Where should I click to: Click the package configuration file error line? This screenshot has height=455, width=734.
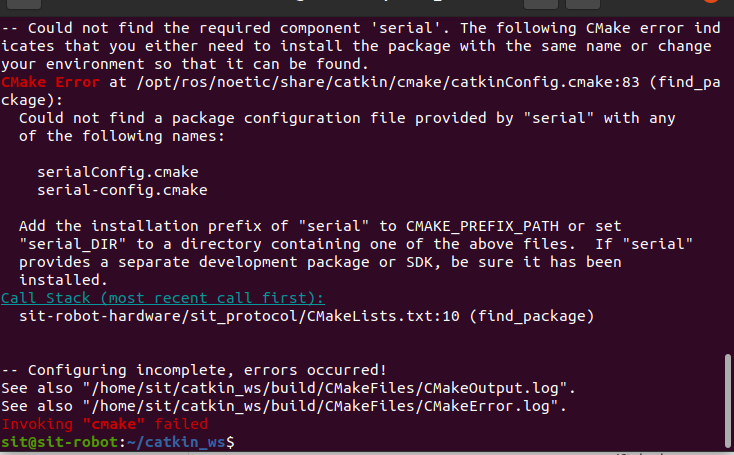[347, 118]
